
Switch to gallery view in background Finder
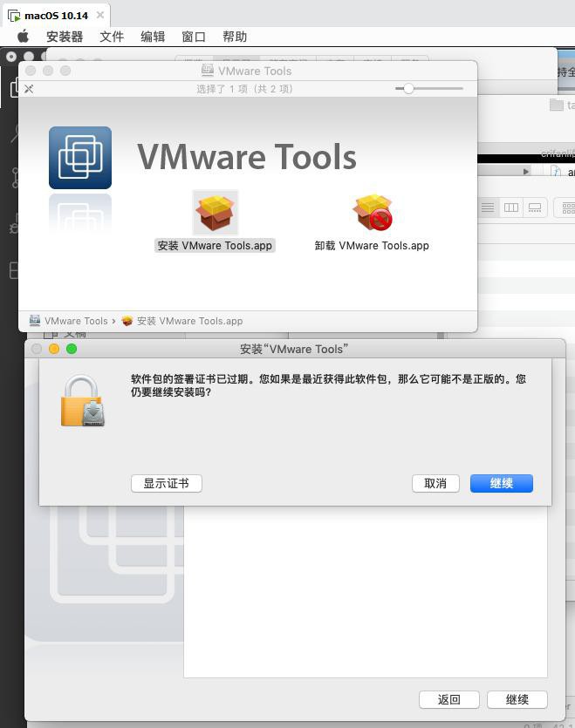(x=535, y=208)
